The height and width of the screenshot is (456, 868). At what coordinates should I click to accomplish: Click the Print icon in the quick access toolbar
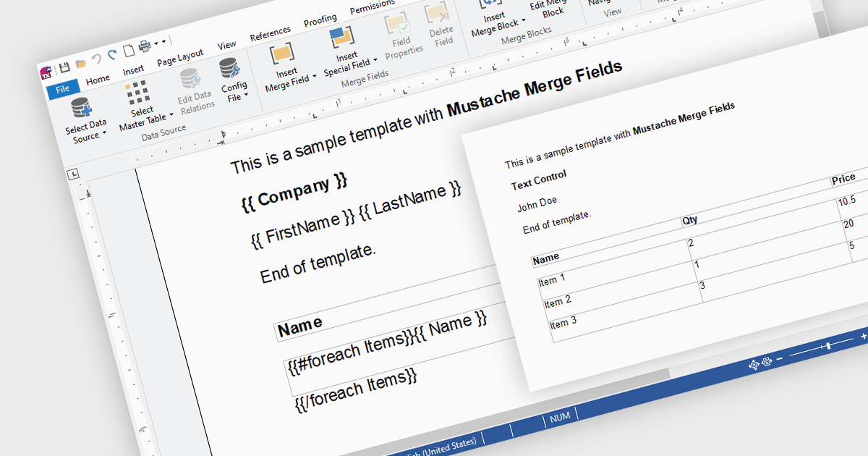(145, 47)
